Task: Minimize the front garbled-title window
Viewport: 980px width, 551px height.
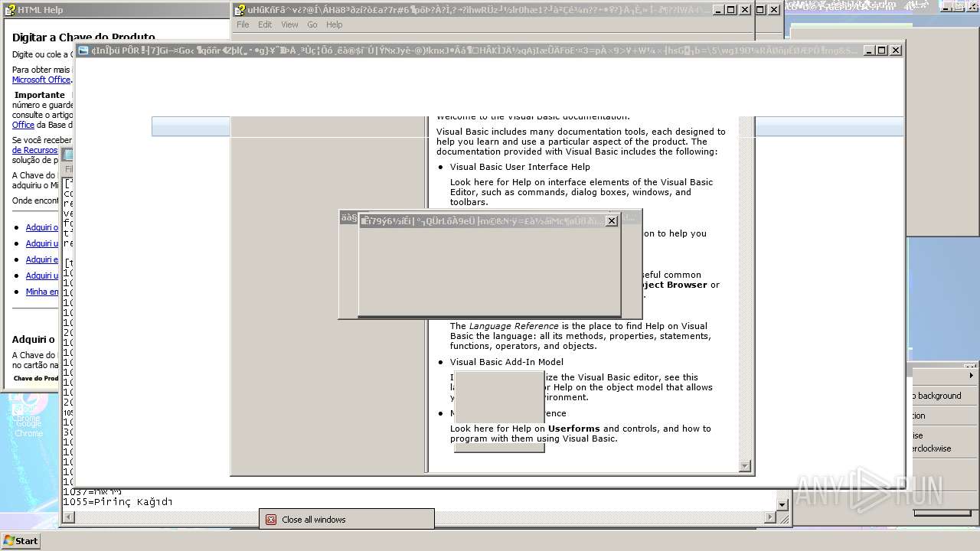Action: tap(869, 51)
